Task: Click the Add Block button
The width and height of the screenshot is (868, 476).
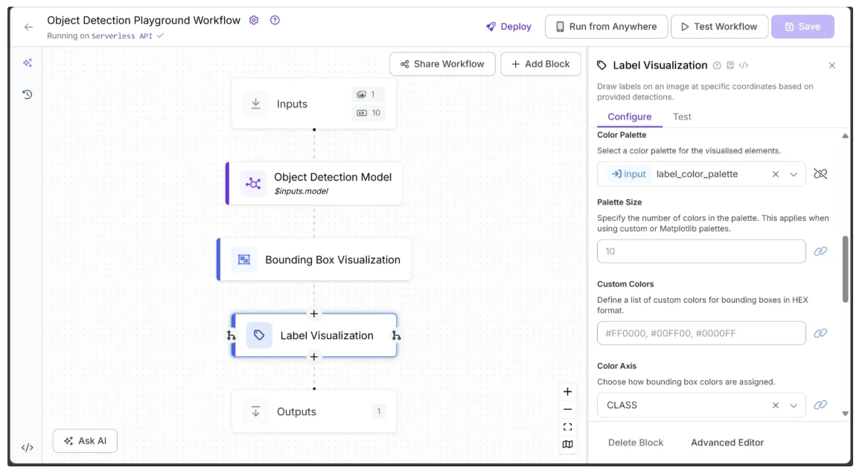Action: [540, 64]
